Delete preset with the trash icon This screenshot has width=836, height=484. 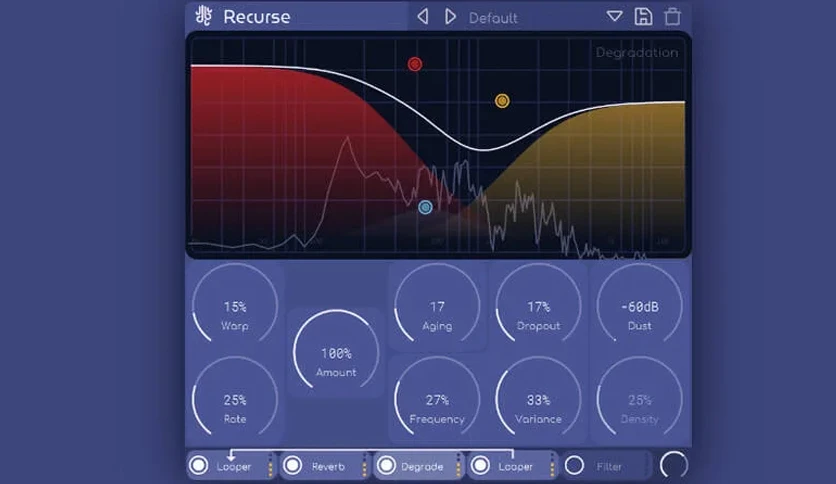coord(672,17)
